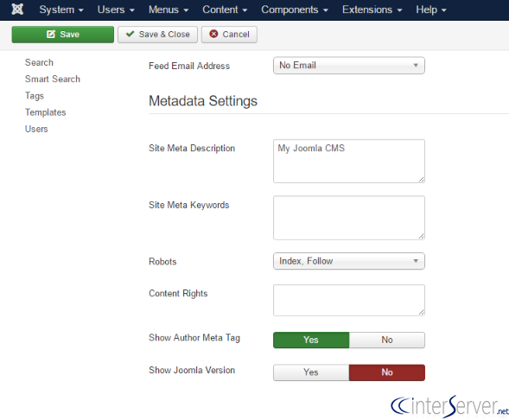Open the Users component link in sidebar

point(36,129)
